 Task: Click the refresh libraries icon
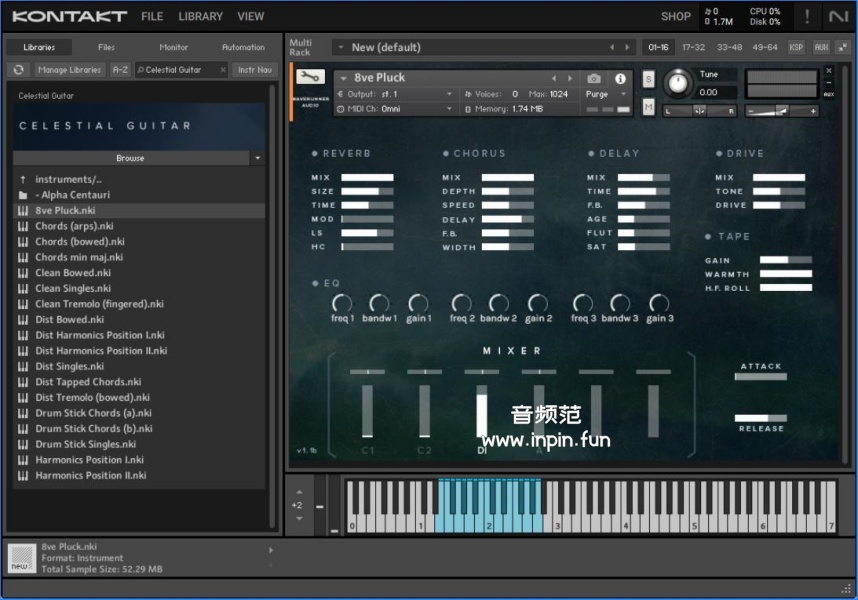18,70
